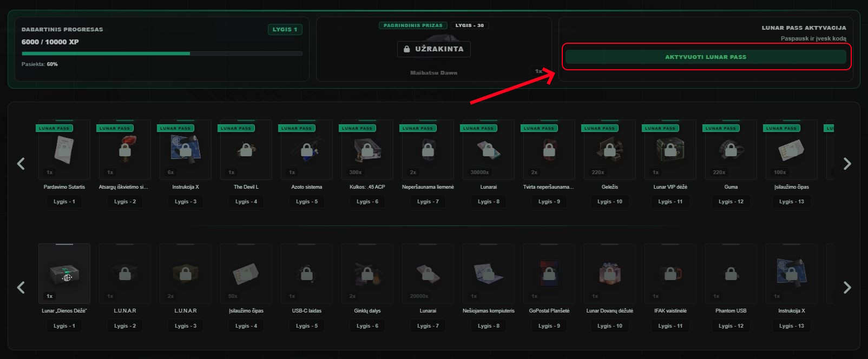Open the Lunar VIP dėžė reward
The width and height of the screenshot is (868, 359).
670,150
